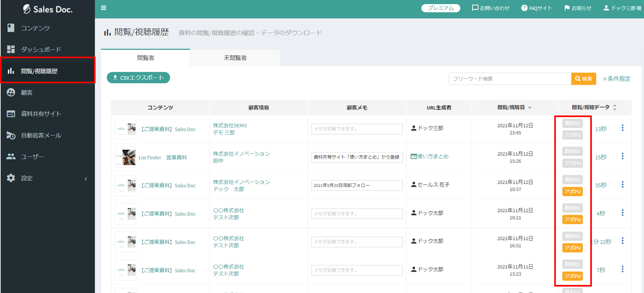Toggle アポPU for the 株式会社DEMO row
This screenshot has width=644, height=293.
[x=573, y=135]
